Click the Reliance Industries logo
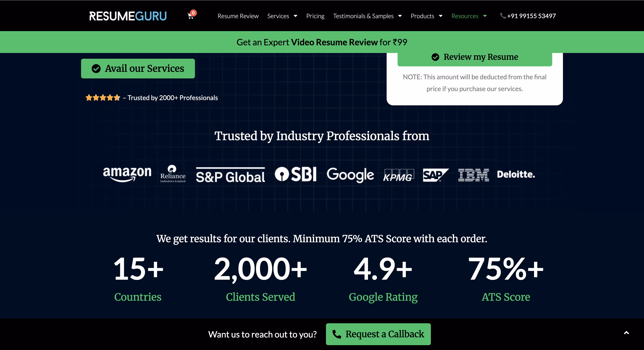Viewport: 644px width, 350px height. click(173, 174)
